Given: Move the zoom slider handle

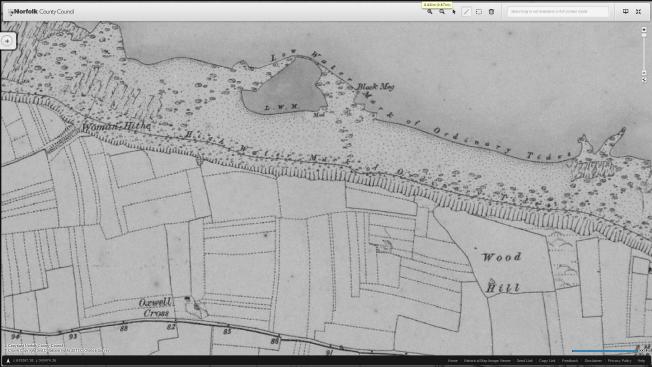Looking at the screenshot, I should (644, 35).
